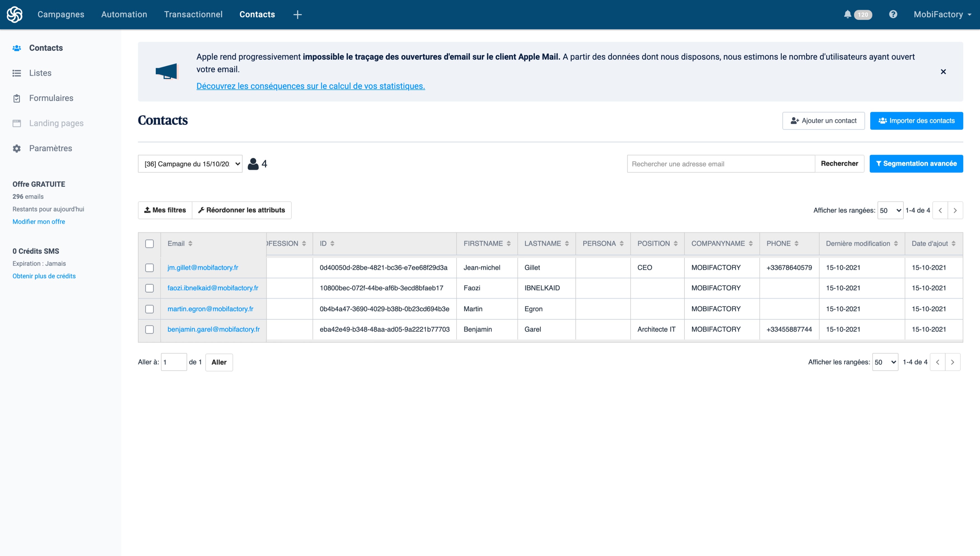Sort contacts by the FIRSTNAME column arrows
Image resolution: width=980 pixels, height=556 pixels.
pos(508,244)
